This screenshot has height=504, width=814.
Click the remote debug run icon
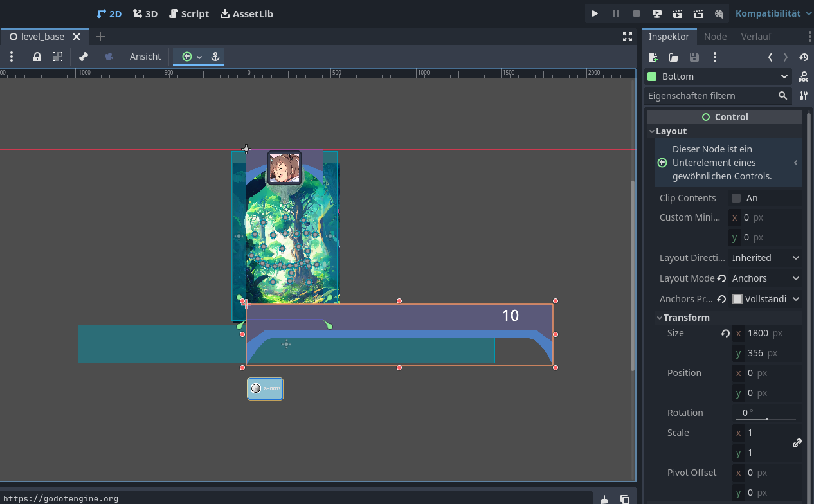pos(657,14)
